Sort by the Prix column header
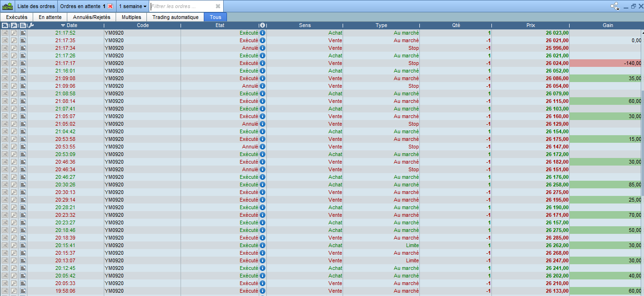Image resolution: width=644 pixels, height=296 pixels. 531,25
